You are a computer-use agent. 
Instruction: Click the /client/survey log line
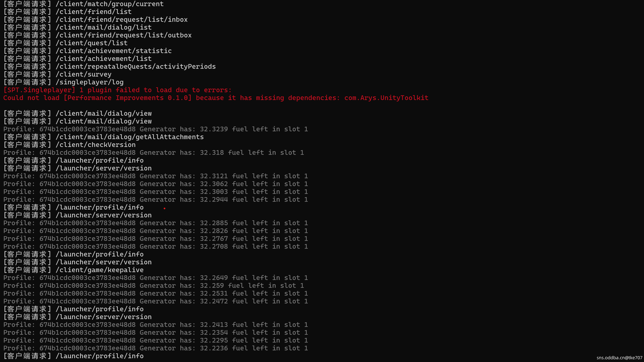coord(83,74)
